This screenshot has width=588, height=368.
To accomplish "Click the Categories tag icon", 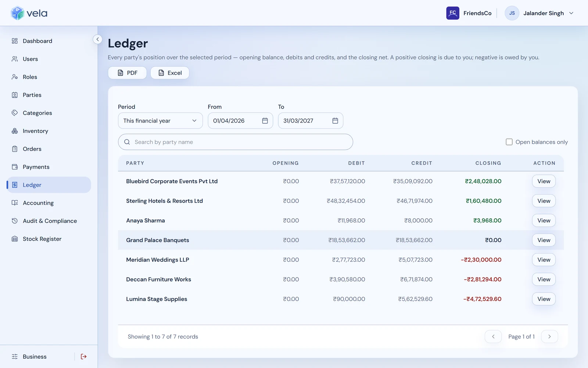I will [x=15, y=113].
